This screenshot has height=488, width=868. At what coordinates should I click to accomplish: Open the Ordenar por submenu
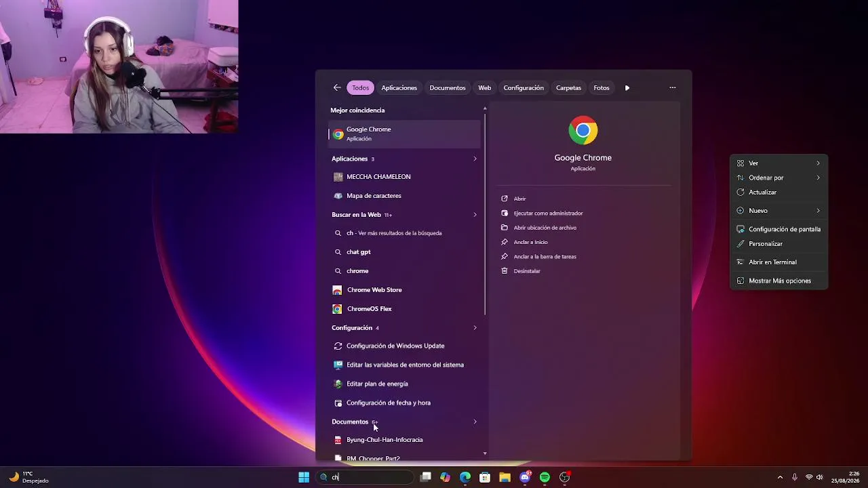click(778, 178)
